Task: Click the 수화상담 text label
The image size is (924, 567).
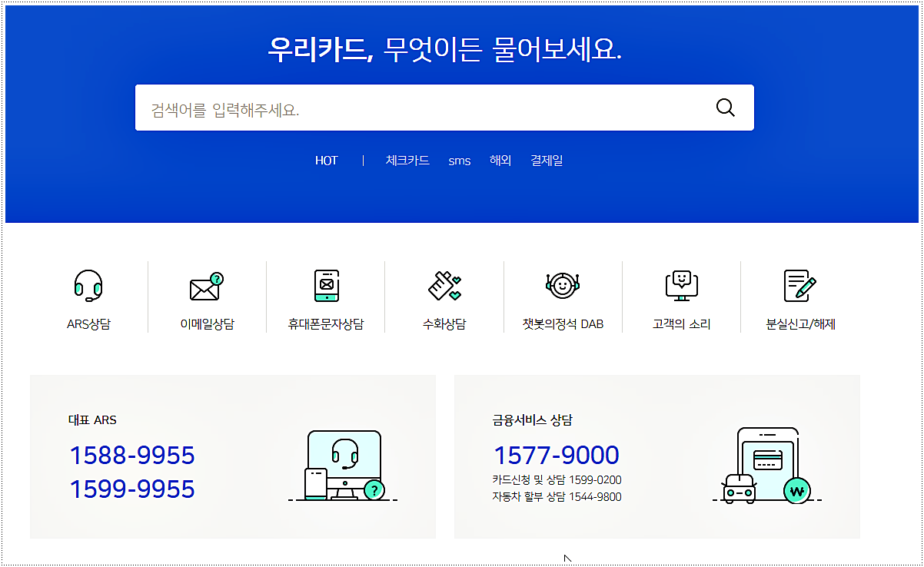Action: pos(444,324)
